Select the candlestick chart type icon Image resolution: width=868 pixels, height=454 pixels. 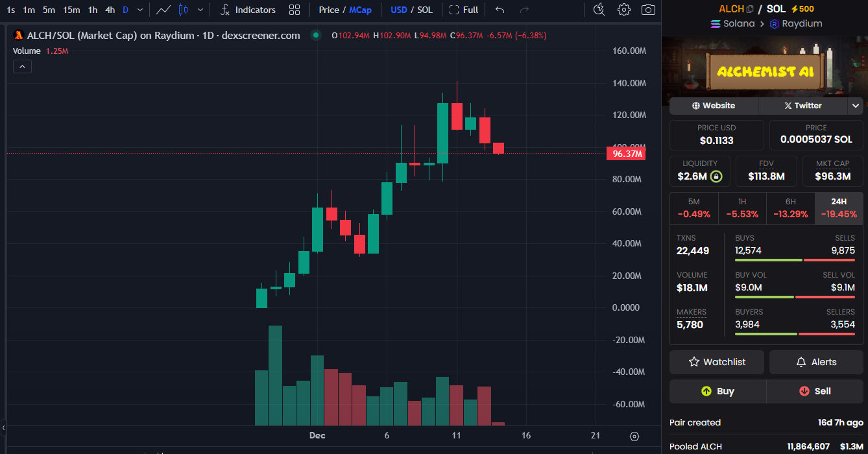pyautogui.click(x=183, y=10)
